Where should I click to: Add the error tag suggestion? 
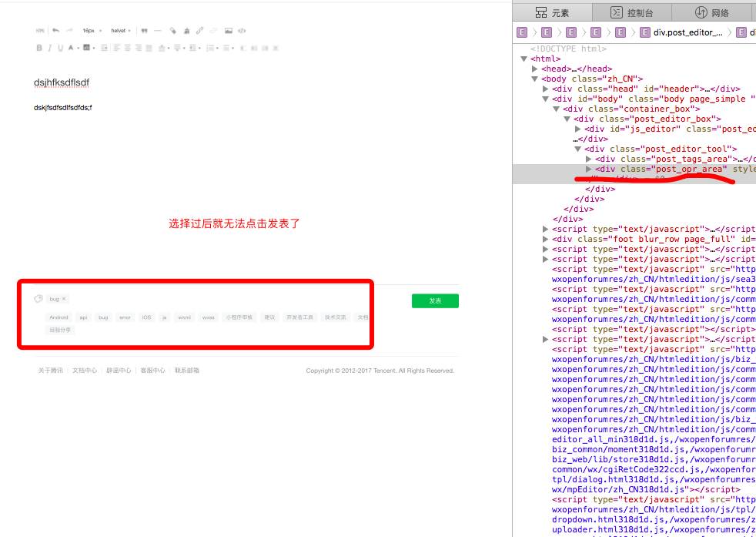click(x=125, y=317)
